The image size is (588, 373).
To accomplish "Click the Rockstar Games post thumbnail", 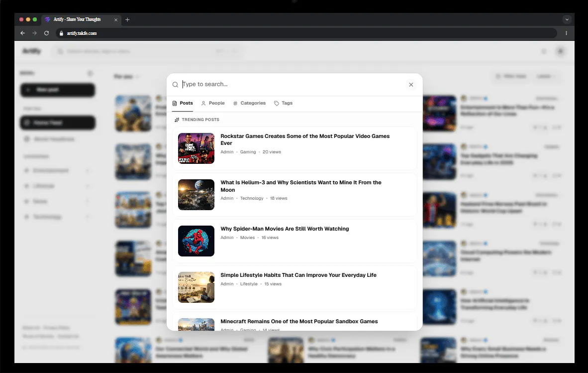I will pos(196,148).
